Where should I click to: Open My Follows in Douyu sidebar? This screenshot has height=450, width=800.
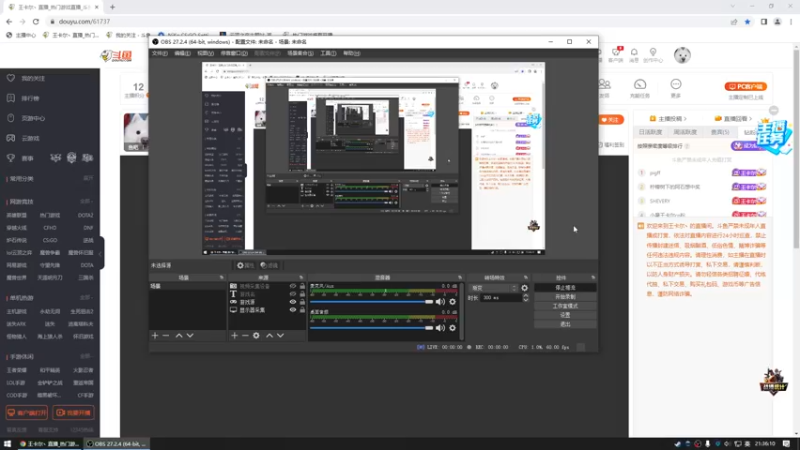(x=33, y=79)
